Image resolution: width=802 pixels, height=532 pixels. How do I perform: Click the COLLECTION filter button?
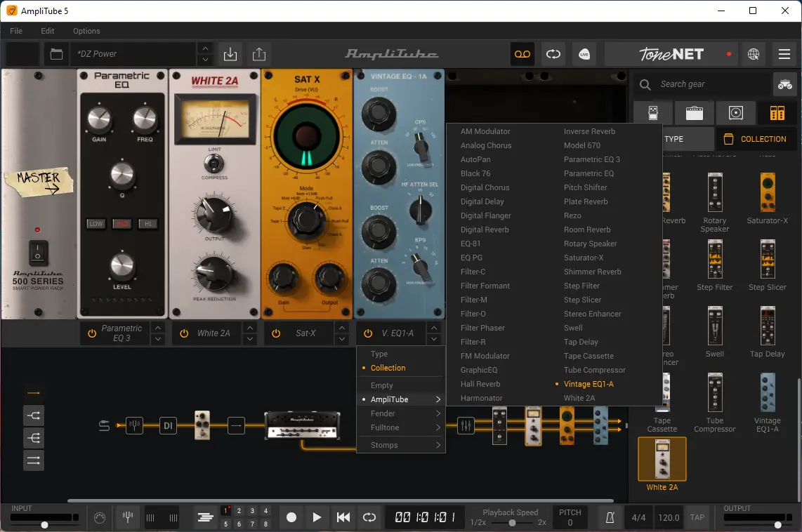click(756, 139)
